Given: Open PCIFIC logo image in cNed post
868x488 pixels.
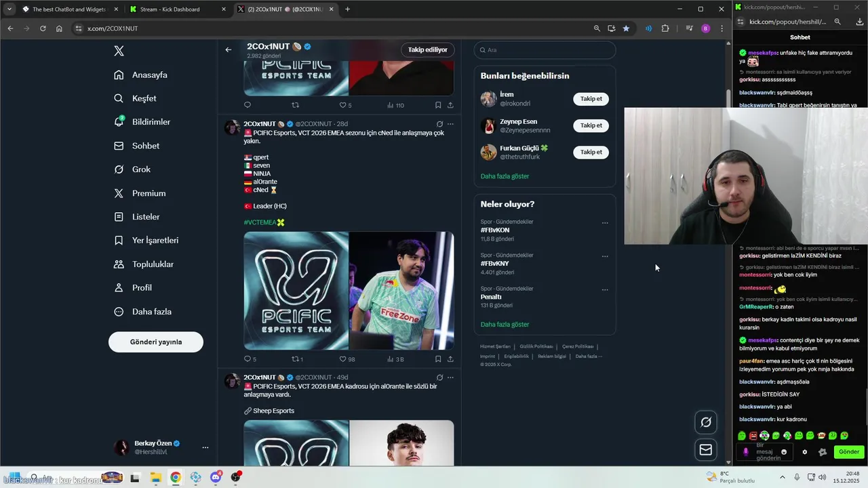Looking at the screenshot, I should tap(296, 291).
